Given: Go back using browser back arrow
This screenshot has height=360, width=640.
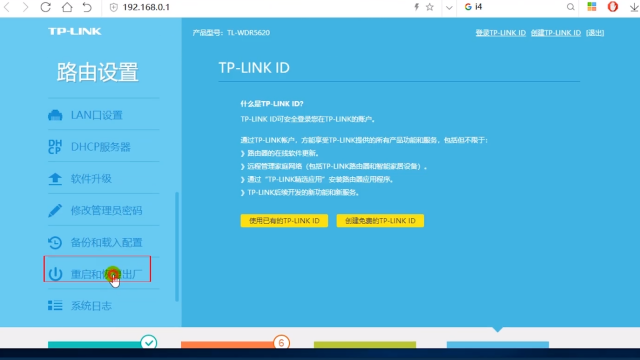Looking at the screenshot, I should 7,7.
